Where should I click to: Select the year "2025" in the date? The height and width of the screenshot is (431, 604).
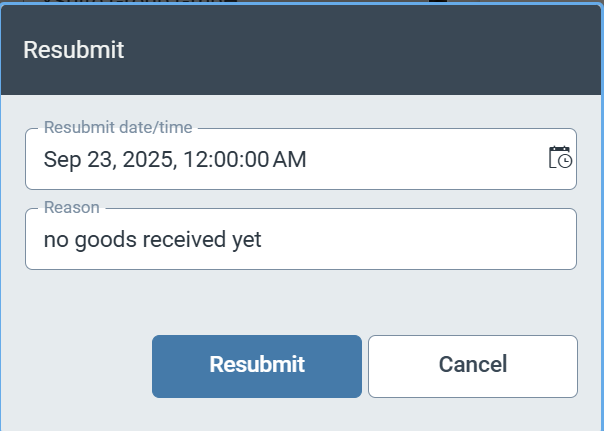tap(143, 159)
